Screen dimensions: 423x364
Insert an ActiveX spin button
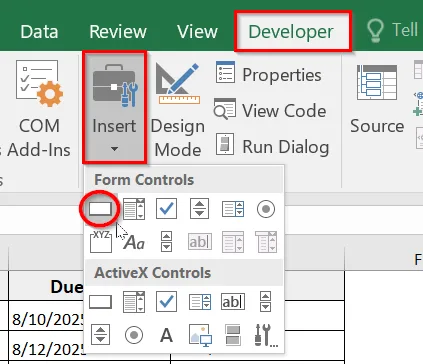(100, 335)
